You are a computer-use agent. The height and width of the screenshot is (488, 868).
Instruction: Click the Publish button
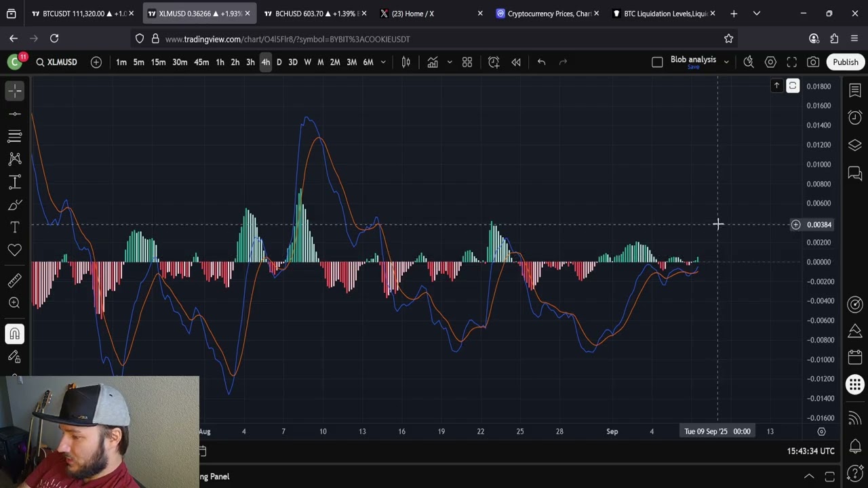point(846,62)
